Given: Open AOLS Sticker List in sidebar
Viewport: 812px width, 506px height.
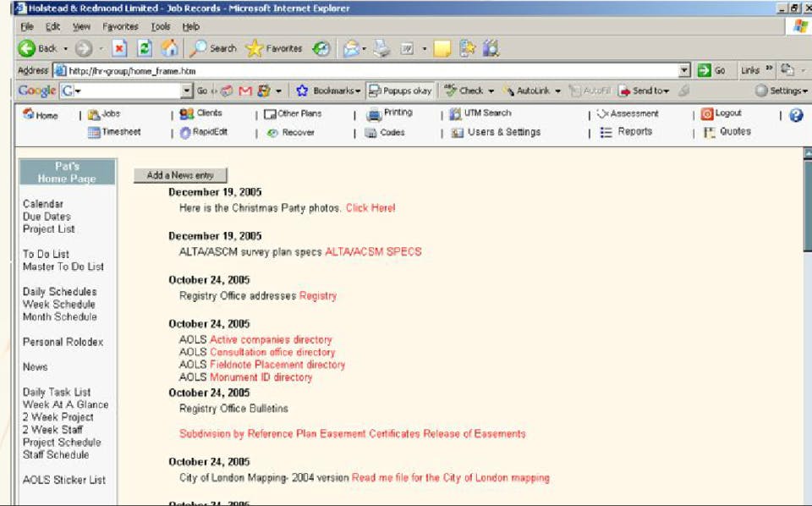Looking at the screenshot, I should click(x=64, y=480).
